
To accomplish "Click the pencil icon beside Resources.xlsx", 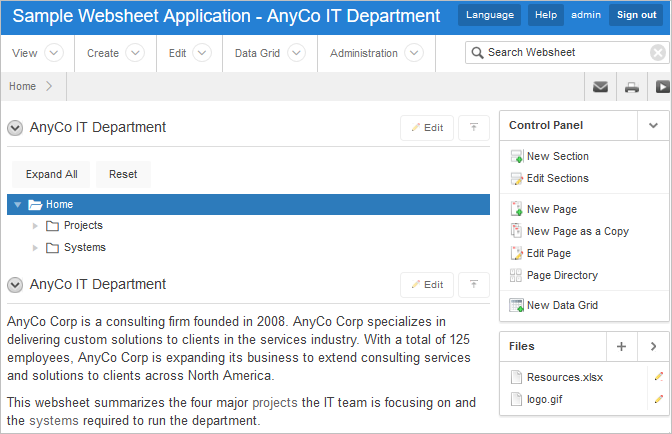I will [x=658, y=377].
